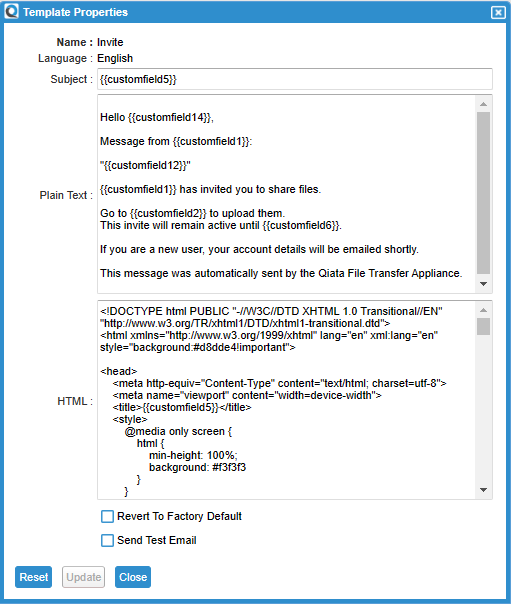Viewport: 511px width, 604px height.
Task: Click 'This invite will remain active' line
Action: (221, 225)
